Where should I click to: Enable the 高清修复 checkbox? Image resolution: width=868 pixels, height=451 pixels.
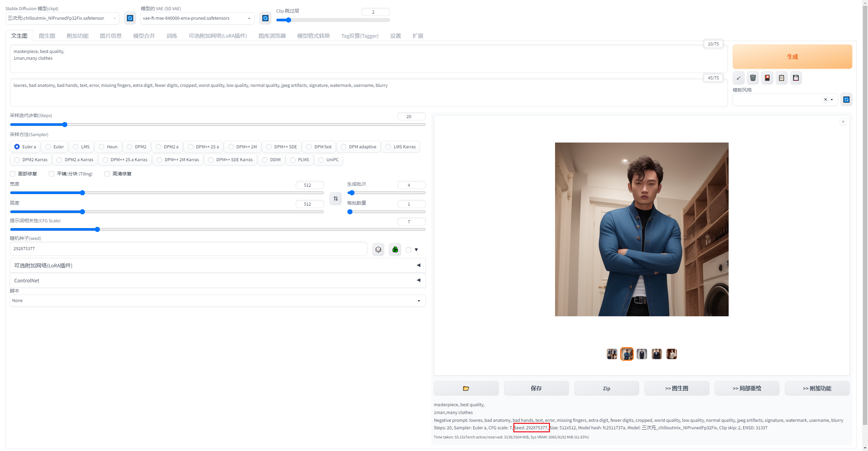[107, 174]
